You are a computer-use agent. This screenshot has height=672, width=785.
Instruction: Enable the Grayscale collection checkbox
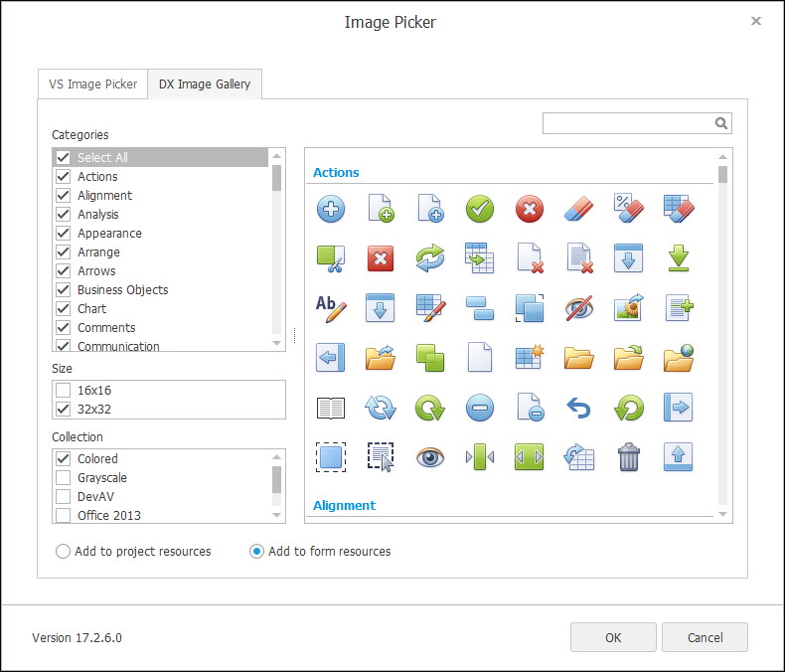pos(63,478)
